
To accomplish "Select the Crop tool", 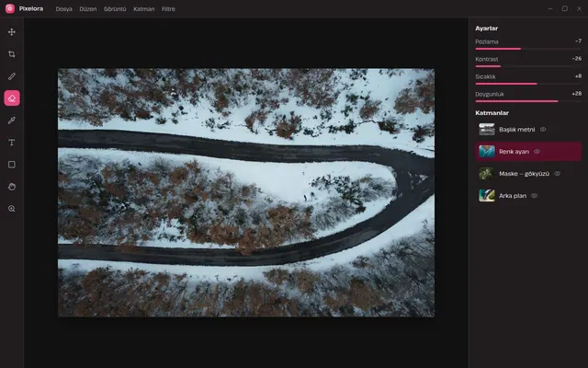I will pos(12,54).
